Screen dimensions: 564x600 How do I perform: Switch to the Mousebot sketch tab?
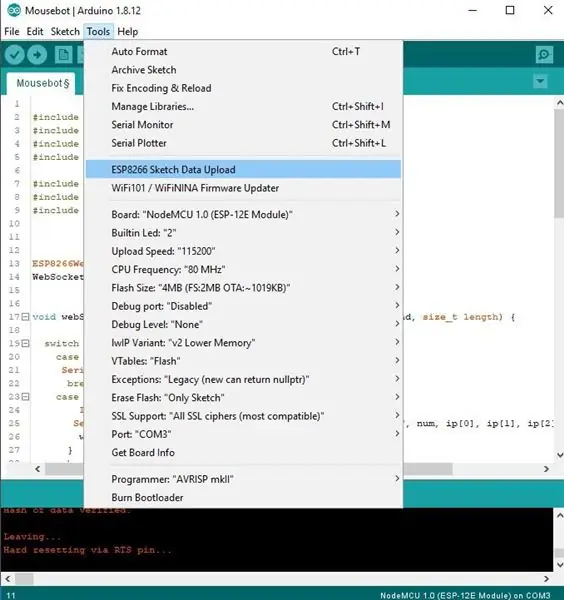(42, 83)
